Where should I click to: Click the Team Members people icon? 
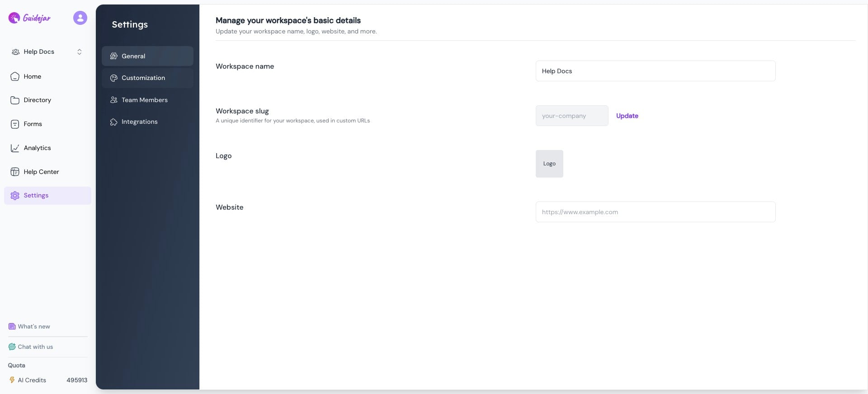[113, 100]
